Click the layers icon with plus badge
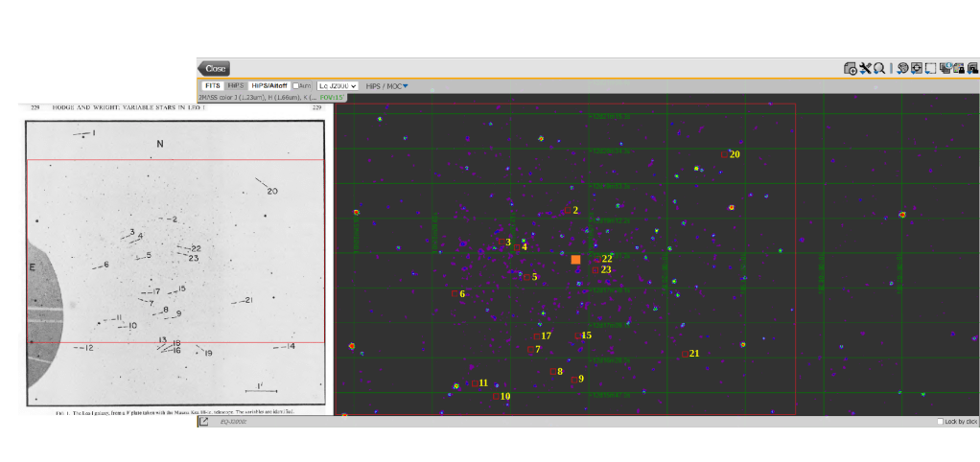 [850, 68]
